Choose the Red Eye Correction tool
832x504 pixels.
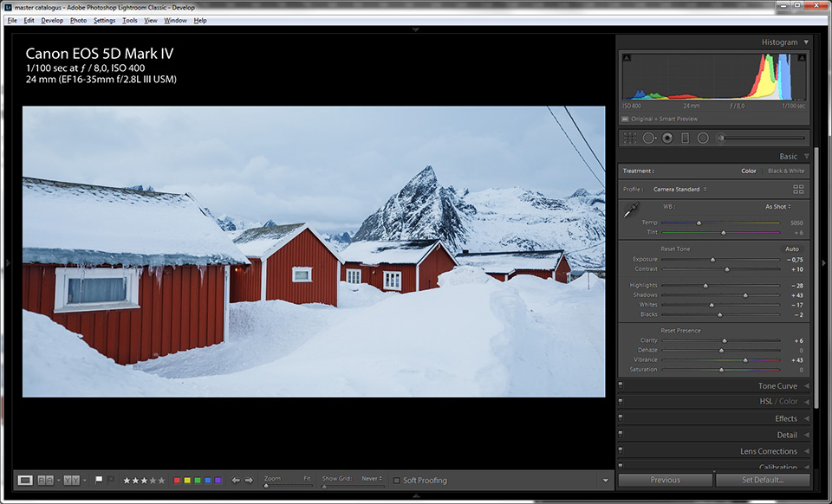click(667, 139)
